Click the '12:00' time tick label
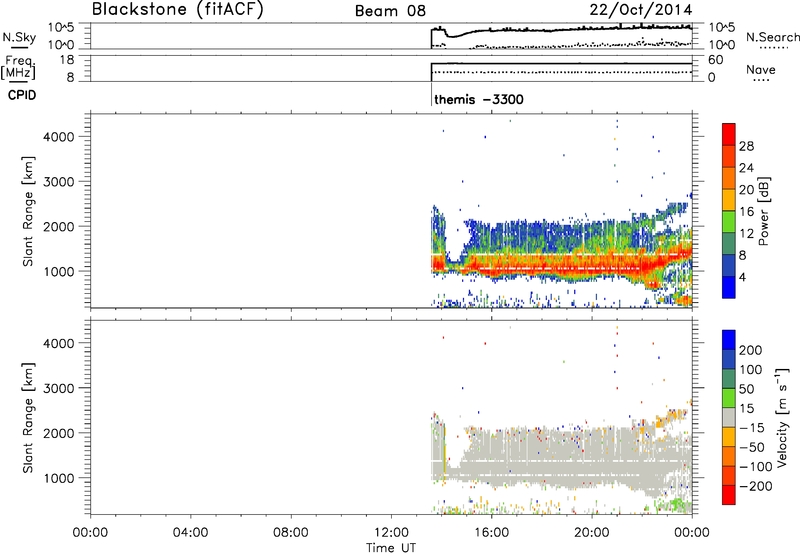Image resolution: width=800 pixels, height=554 pixels. point(391,533)
